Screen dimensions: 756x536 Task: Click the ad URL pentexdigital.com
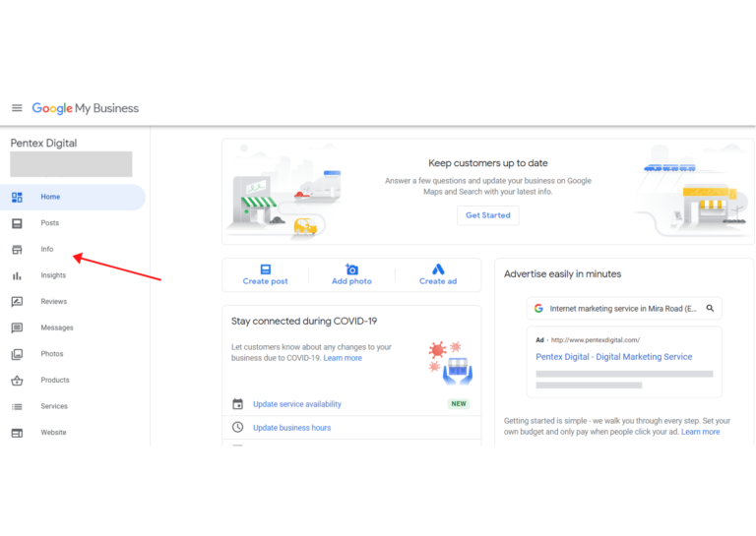596,340
